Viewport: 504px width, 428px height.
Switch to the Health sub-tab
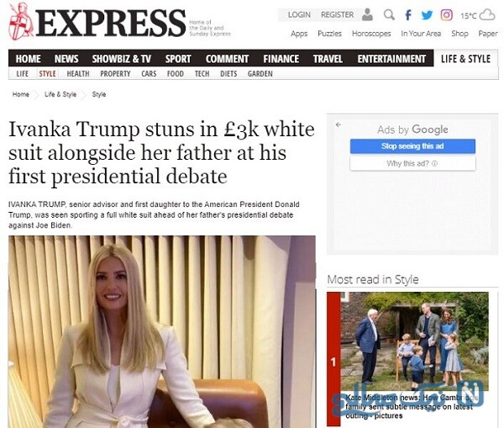78,74
